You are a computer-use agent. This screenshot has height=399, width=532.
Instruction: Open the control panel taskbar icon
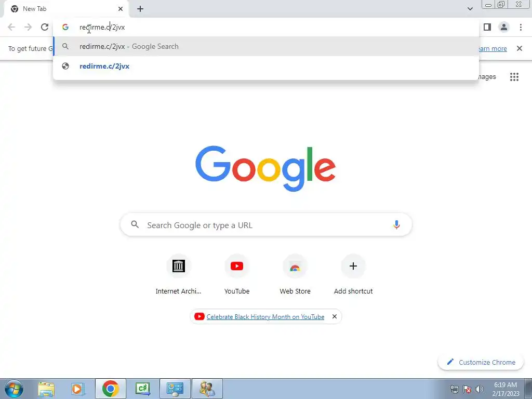click(175, 389)
